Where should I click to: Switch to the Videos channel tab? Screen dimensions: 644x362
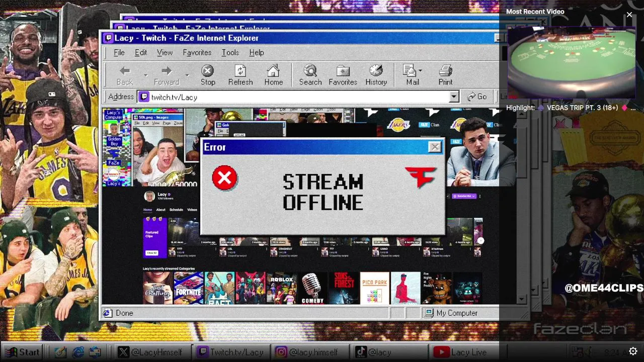(x=192, y=210)
